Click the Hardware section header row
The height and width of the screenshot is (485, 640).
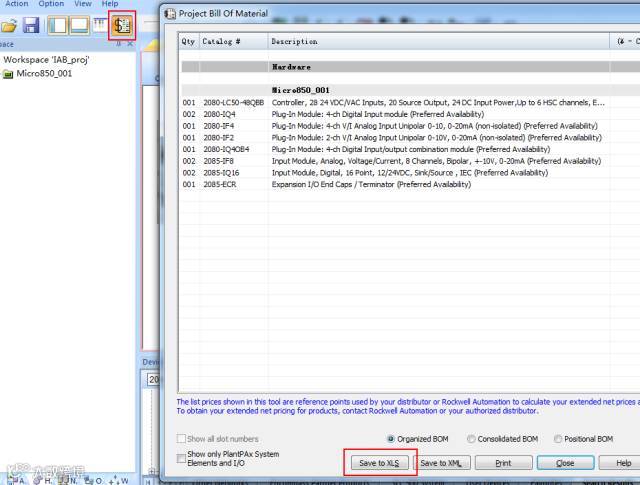[411, 67]
